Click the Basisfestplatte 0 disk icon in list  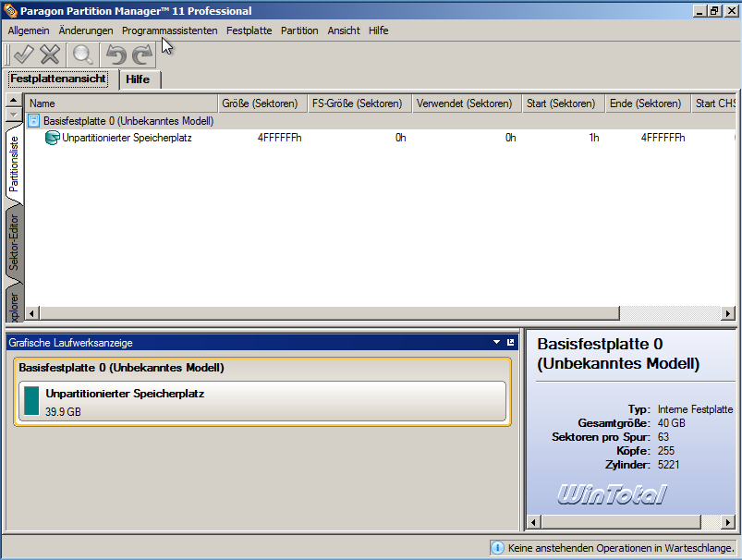(33, 121)
